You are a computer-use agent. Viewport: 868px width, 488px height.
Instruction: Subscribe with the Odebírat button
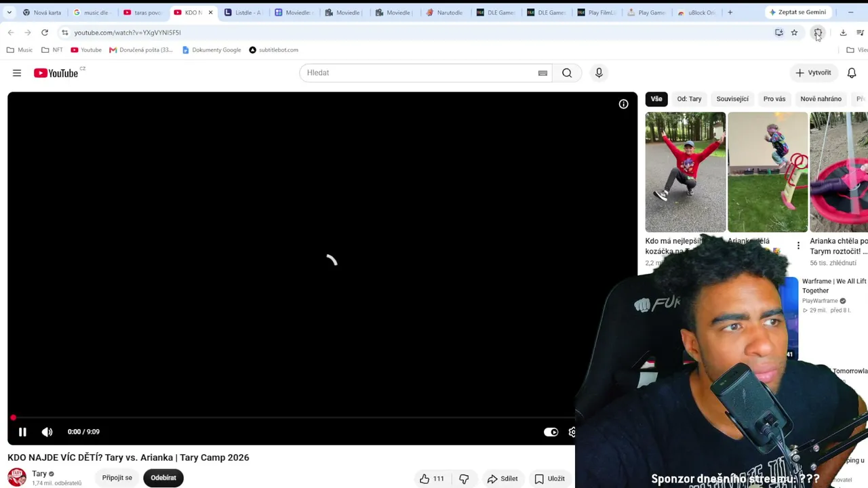[163, 478]
